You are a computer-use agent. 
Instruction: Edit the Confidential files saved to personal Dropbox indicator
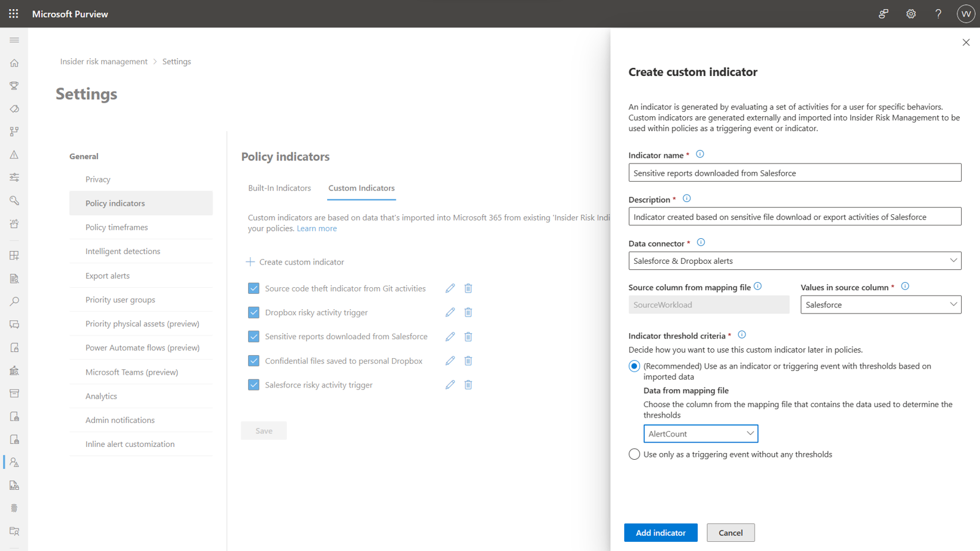click(x=450, y=361)
